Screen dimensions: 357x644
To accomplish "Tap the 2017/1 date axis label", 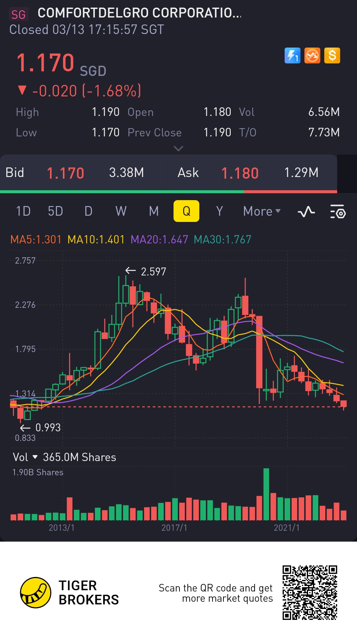I will tap(174, 528).
